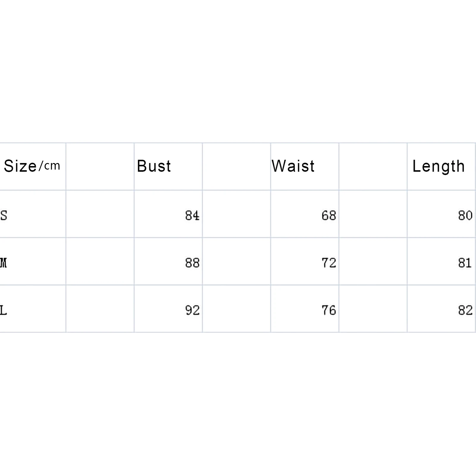Viewport: 476px width, 476px height.
Task: Select the S size row label
Action: [x=4, y=215]
